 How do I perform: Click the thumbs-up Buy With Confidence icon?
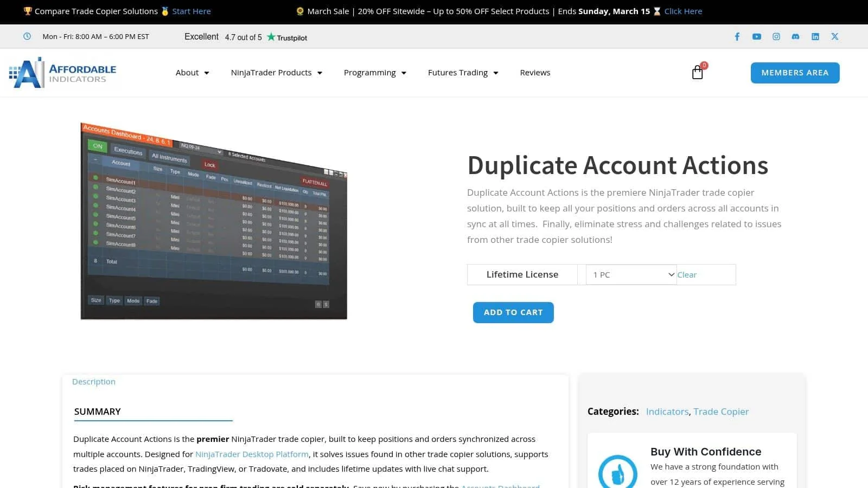coord(617,473)
